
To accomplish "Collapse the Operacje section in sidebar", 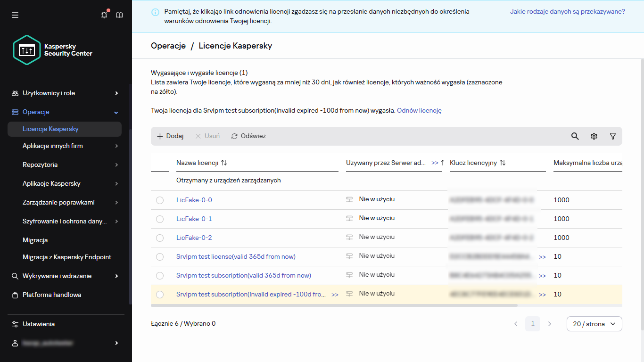I will pyautogui.click(x=37, y=112).
